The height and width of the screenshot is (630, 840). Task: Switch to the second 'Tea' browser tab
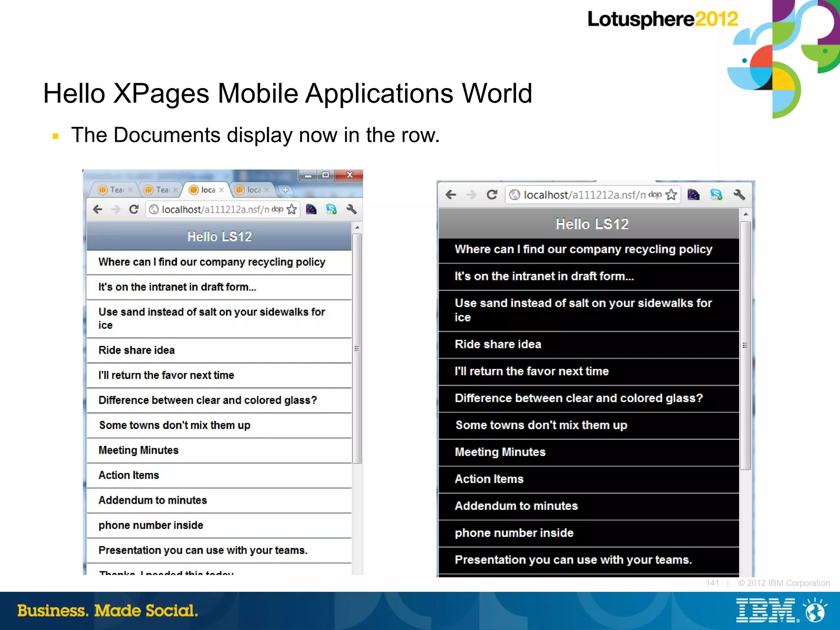pyautogui.click(x=160, y=190)
